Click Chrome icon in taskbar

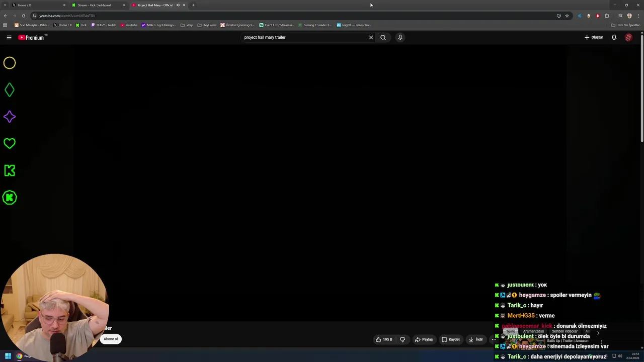coord(19,356)
